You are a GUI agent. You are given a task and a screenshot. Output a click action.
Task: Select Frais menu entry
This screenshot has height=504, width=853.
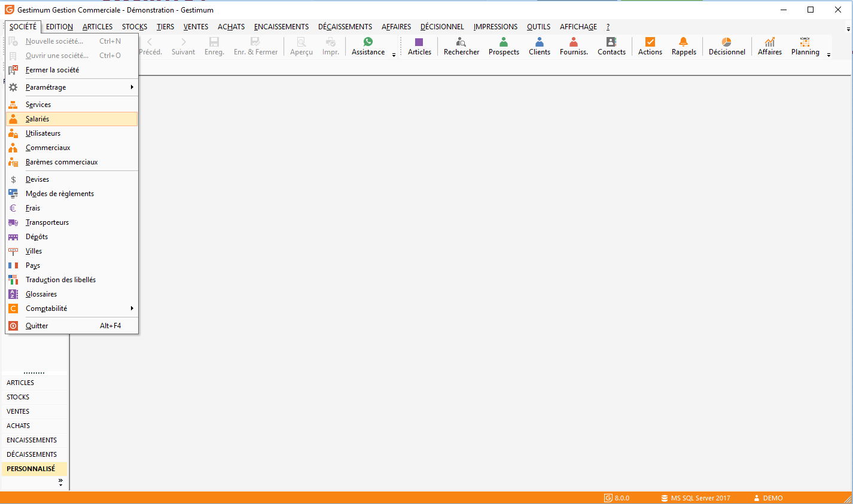72,208
